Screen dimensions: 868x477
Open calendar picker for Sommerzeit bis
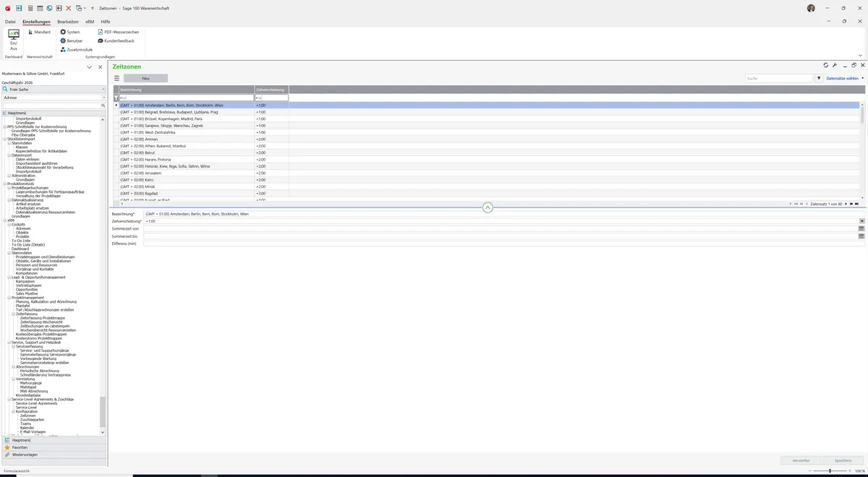[861, 236]
